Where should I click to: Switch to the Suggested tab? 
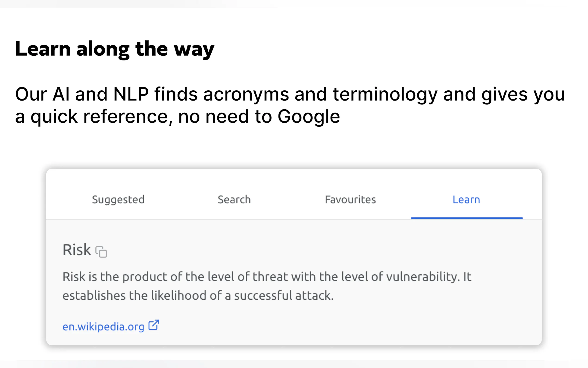(118, 200)
